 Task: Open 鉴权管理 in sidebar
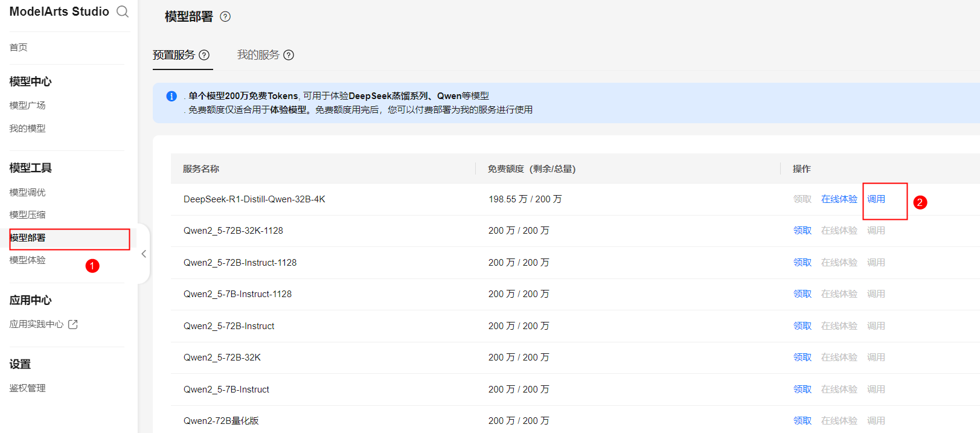point(27,388)
